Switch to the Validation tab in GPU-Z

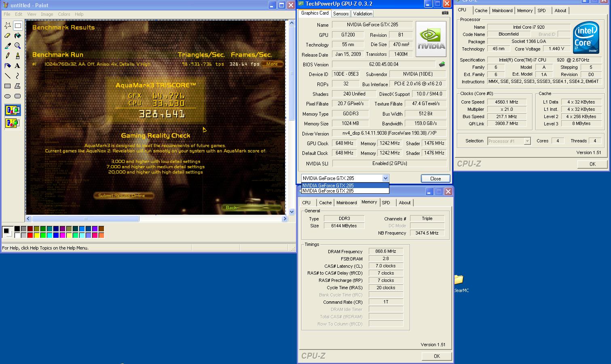coord(363,13)
